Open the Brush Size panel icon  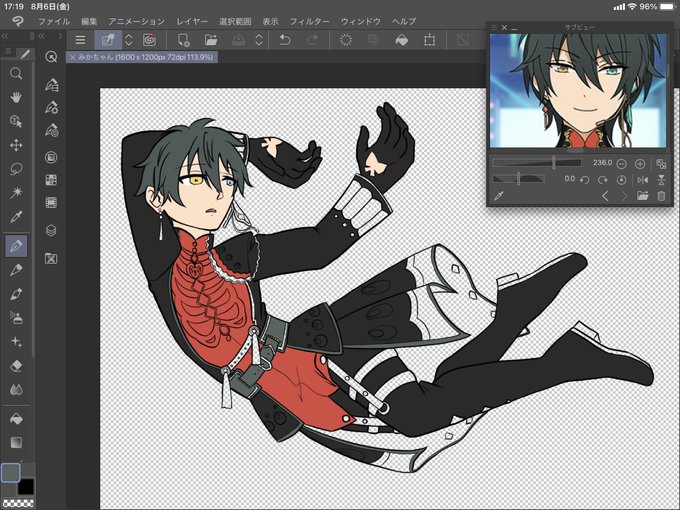point(51,130)
